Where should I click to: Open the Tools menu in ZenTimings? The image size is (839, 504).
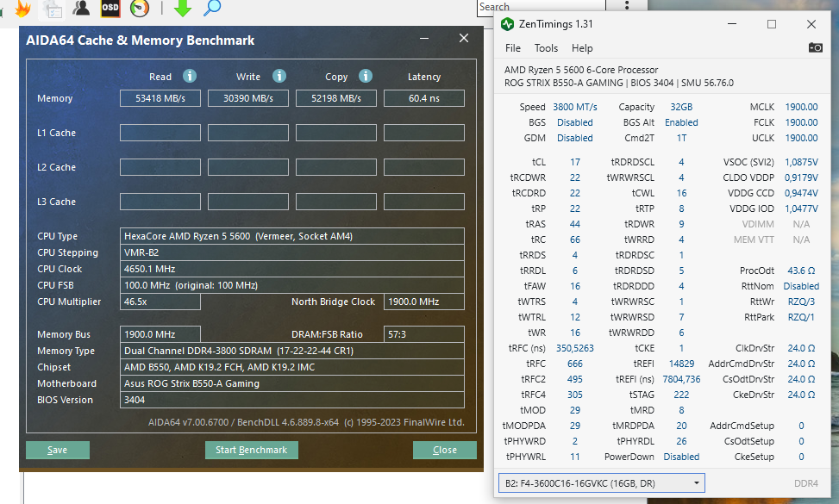pos(546,48)
